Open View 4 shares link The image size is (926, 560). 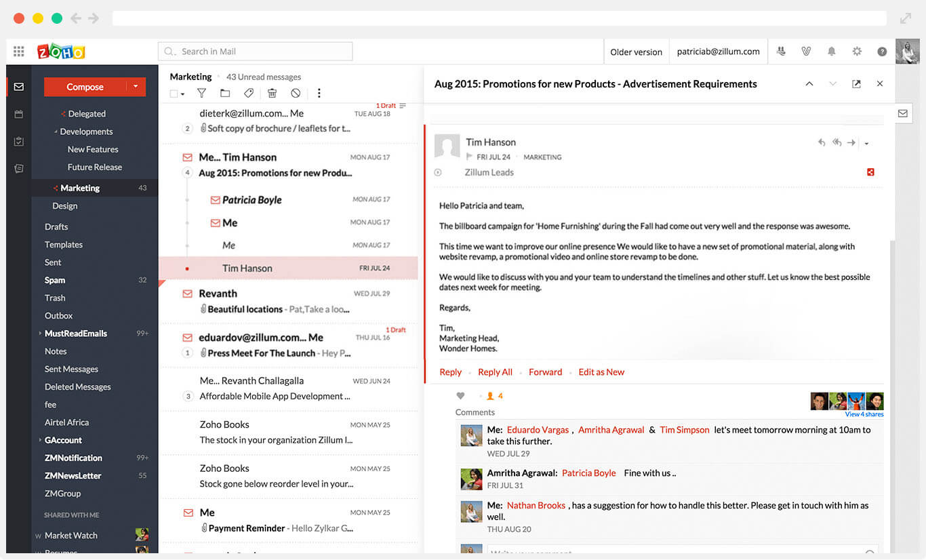pyautogui.click(x=864, y=414)
